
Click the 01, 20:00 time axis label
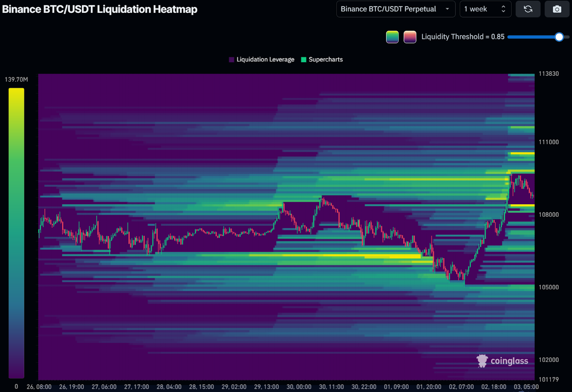click(429, 387)
